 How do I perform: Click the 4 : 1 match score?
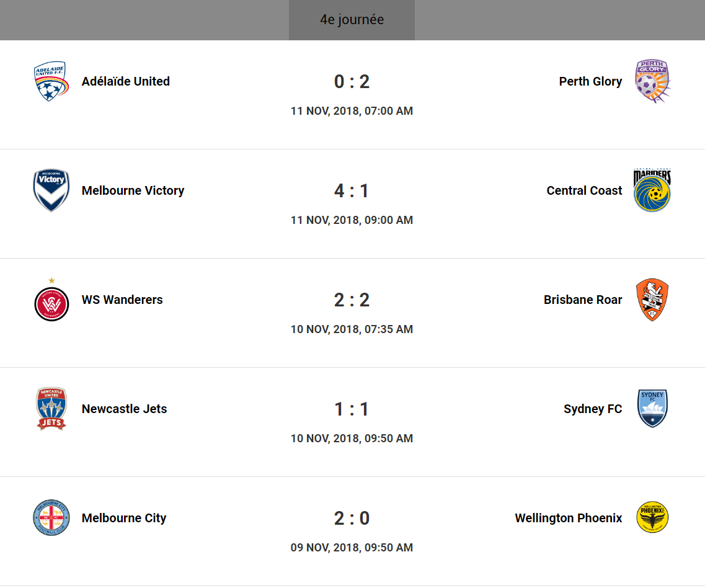(352, 190)
